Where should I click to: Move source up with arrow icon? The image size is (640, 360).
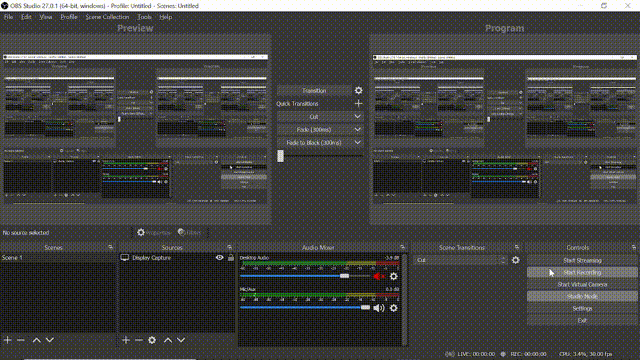pyautogui.click(x=168, y=340)
